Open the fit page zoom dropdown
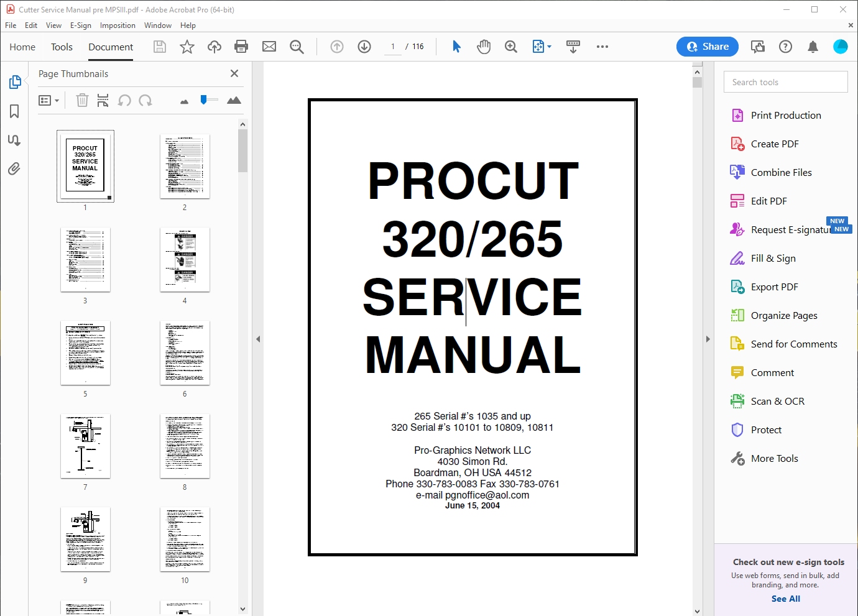 click(542, 47)
